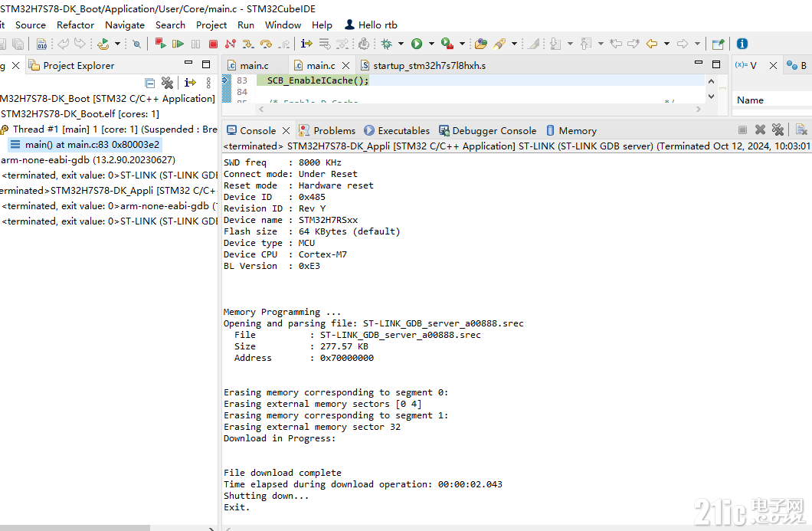Open the Search menu
Screen dimensions: 812x531
pos(170,25)
